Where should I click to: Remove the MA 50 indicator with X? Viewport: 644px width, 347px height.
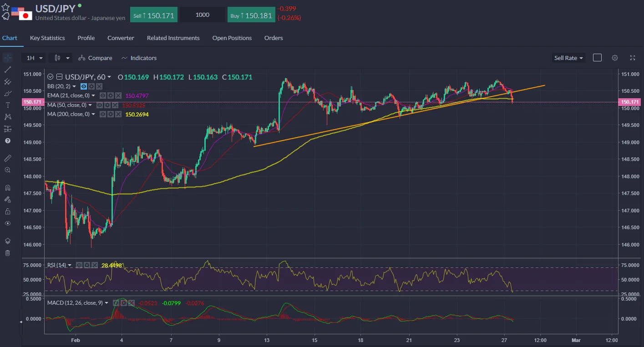point(115,105)
